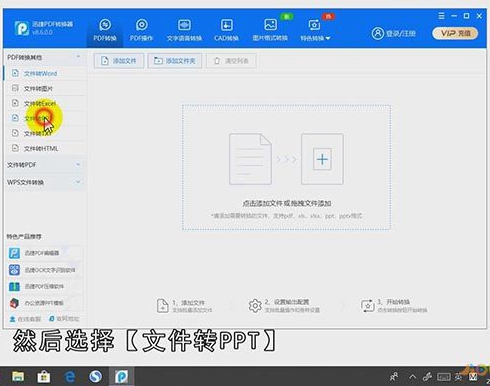
Task: Show hidden tray icons via chevron
Action: pos(413,377)
